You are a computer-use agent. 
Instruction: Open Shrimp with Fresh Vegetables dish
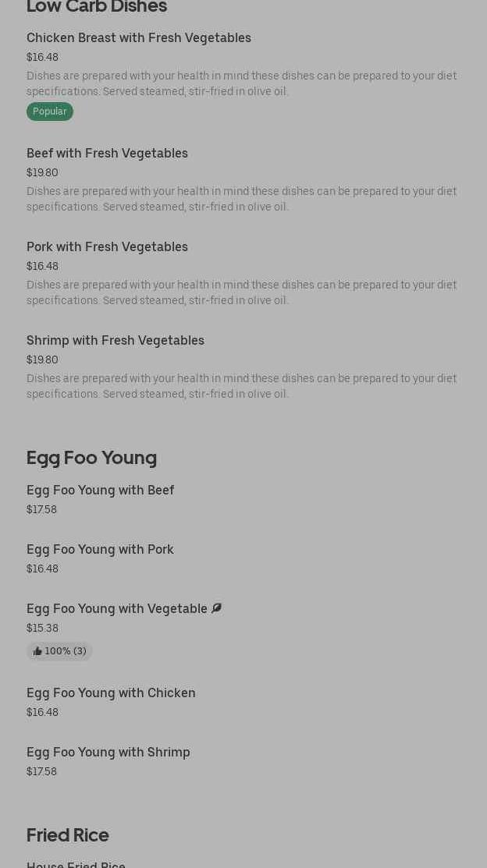click(116, 340)
